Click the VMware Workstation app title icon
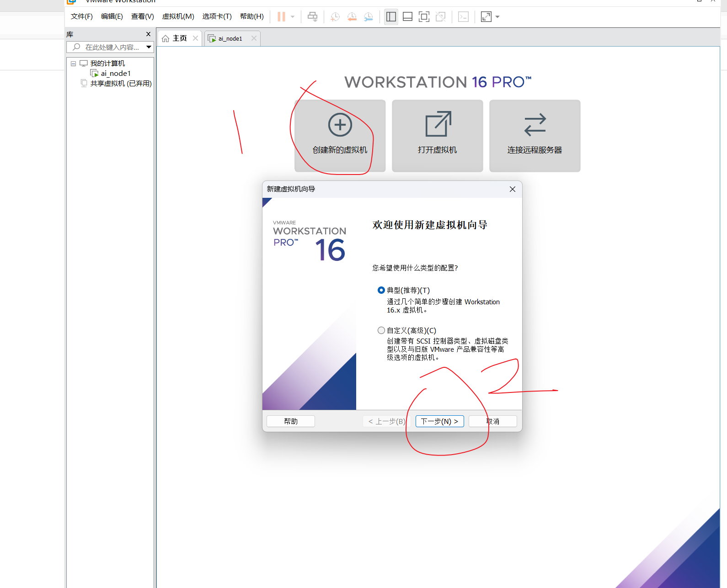Image resolution: width=727 pixels, height=588 pixels. pyautogui.click(x=71, y=1)
